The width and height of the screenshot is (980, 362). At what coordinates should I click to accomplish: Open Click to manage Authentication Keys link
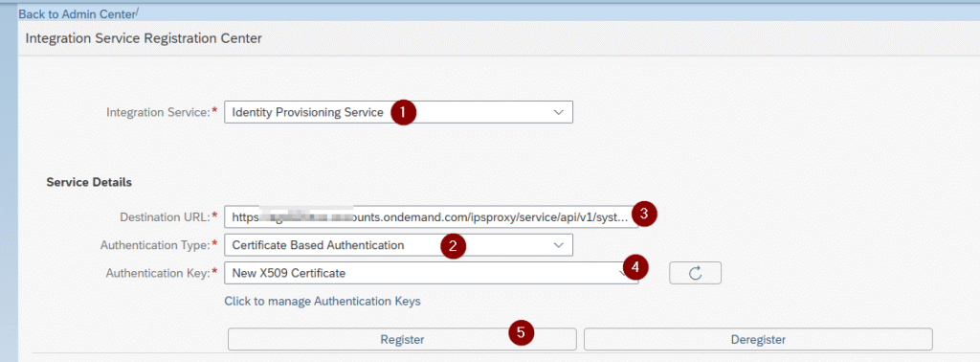coord(323,302)
